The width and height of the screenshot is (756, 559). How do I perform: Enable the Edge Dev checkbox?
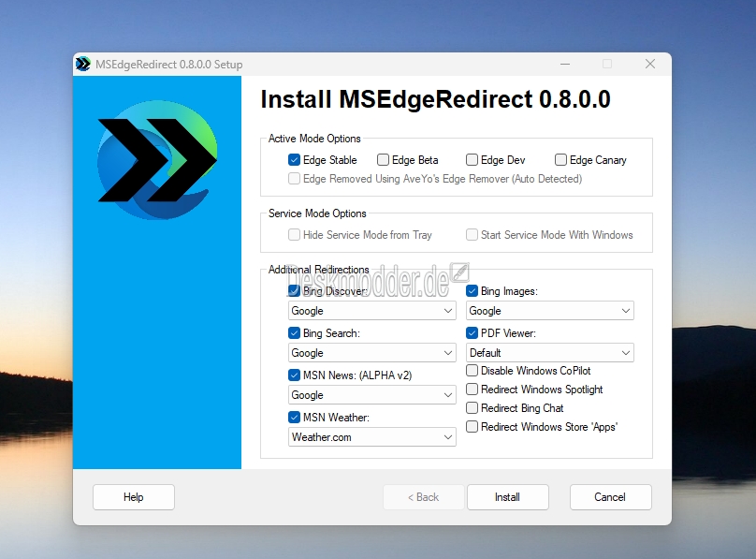pyautogui.click(x=472, y=159)
